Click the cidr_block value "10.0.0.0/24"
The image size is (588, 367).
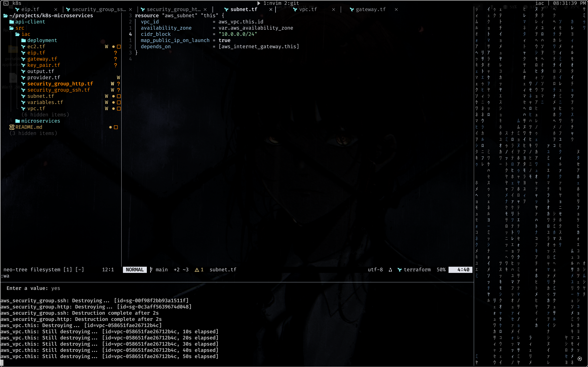(x=238, y=34)
